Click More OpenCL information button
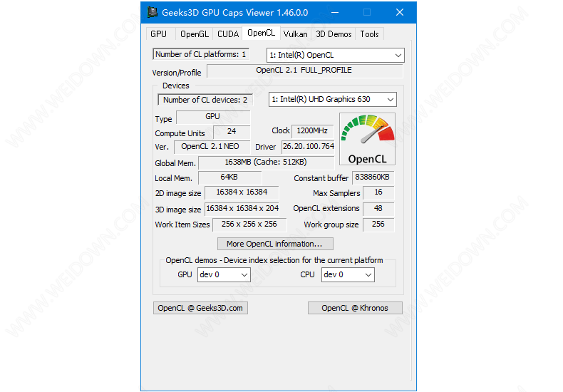This screenshot has width=563, height=392. point(274,244)
